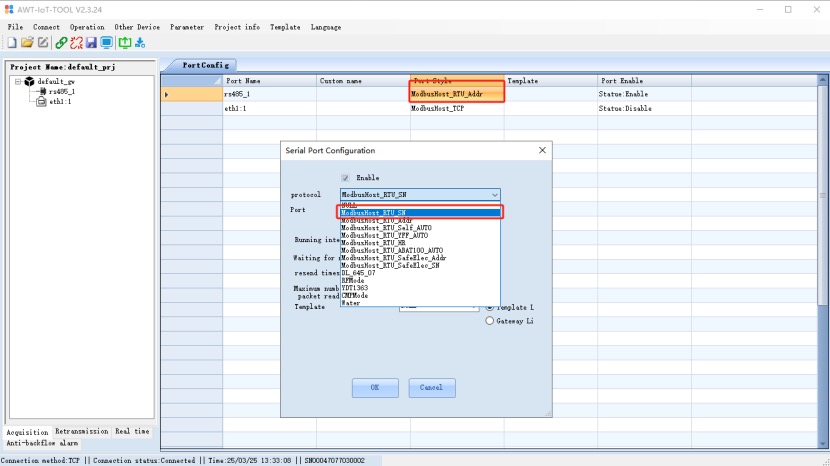Click the Status:Disable cell
The image size is (830, 466).
click(x=644, y=108)
